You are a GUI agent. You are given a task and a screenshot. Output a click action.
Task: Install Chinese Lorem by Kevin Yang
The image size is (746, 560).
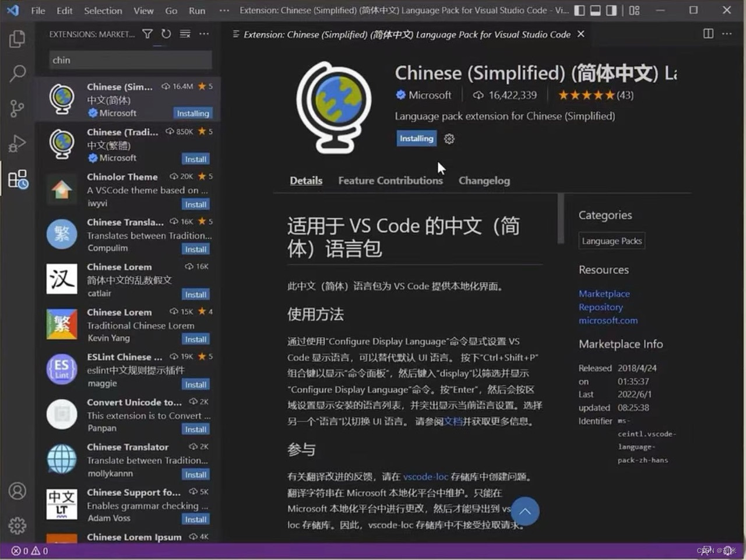196,339
